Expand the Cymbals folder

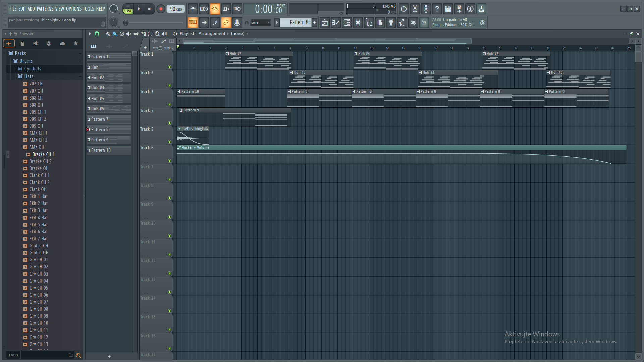tap(44, 69)
